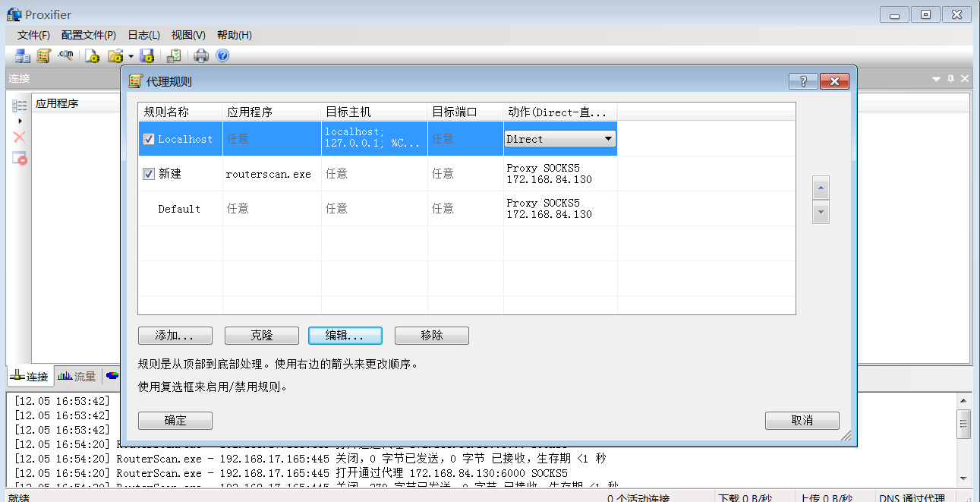Click the 添加... button
Screen dimensions: 980x502
click(x=175, y=336)
